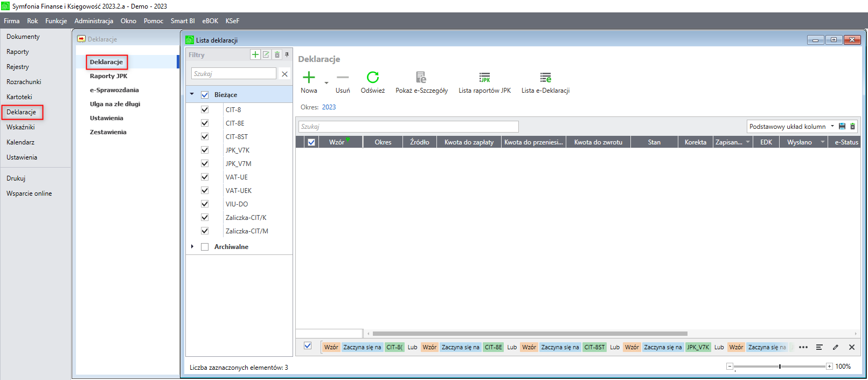This screenshot has width=868, height=380.
Task: Select Zaliczka-CIT/K filter item
Action: 246,218
